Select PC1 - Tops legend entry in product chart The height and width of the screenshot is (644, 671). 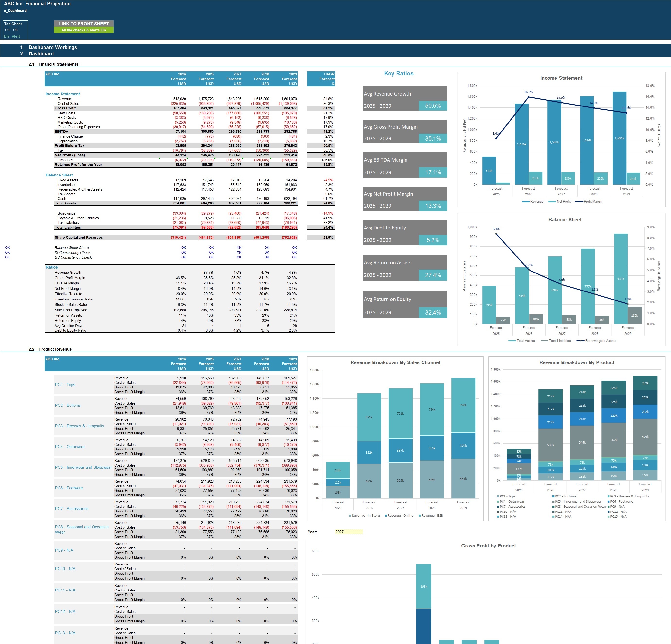[x=506, y=496]
